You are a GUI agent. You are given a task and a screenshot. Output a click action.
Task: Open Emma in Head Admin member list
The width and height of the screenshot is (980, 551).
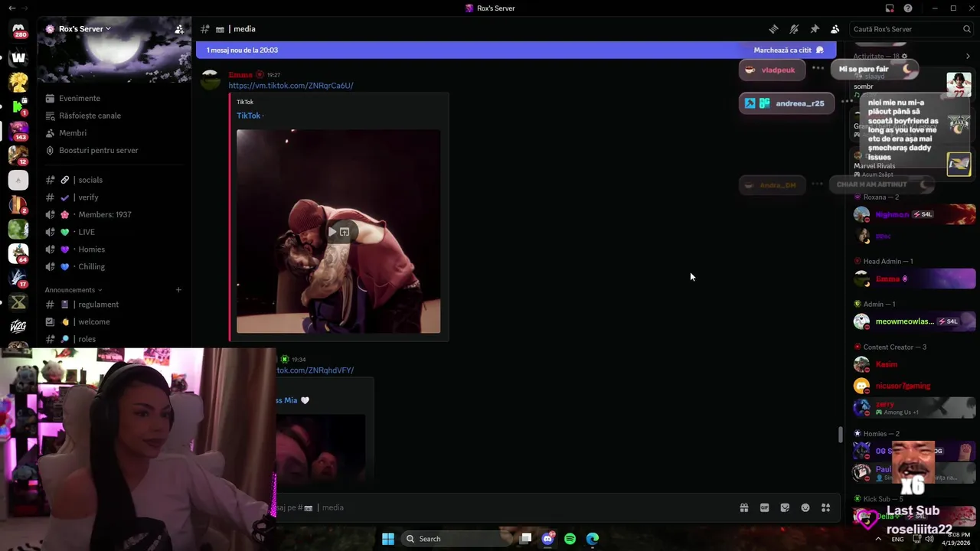(913, 279)
